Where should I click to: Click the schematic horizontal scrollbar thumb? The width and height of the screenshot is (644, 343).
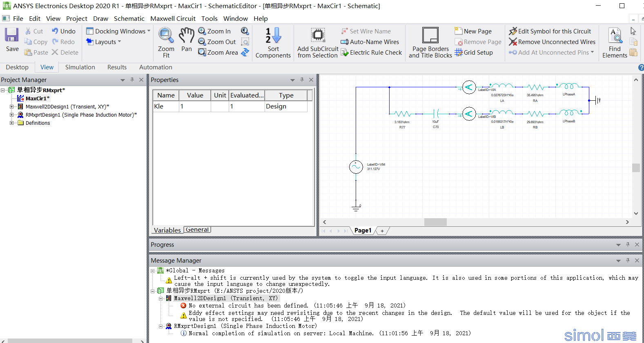pyautogui.click(x=435, y=222)
